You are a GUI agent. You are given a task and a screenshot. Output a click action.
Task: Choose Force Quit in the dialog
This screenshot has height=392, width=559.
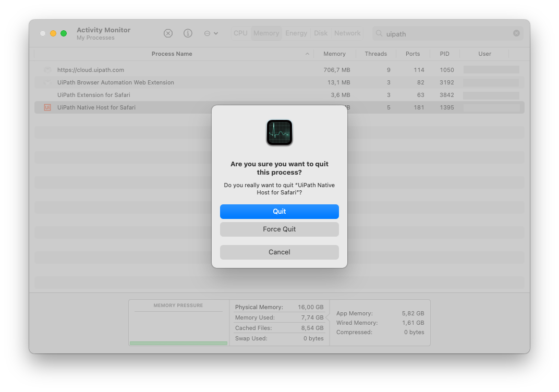[x=279, y=229]
